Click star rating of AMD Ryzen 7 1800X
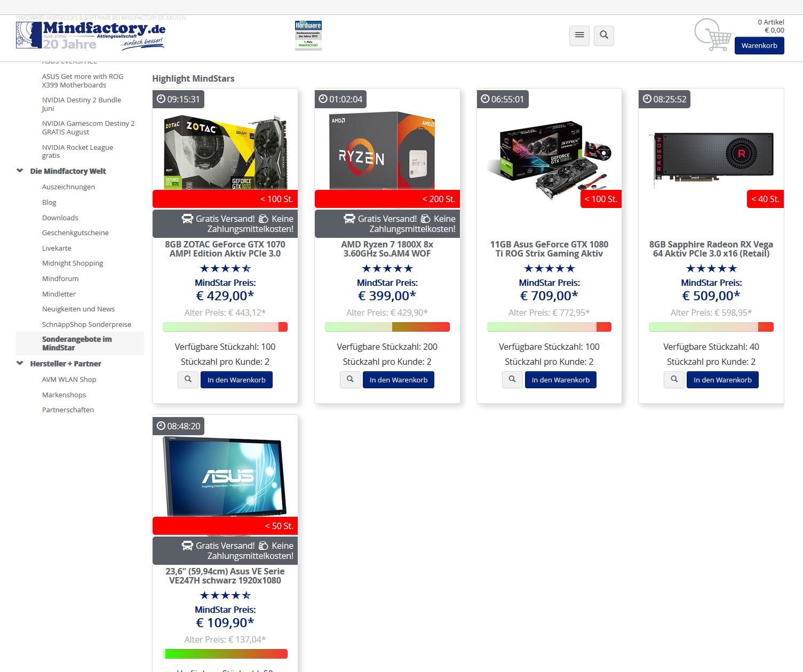Image resolution: width=803 pixels, height=672 pixels. [x=387, y=268]
